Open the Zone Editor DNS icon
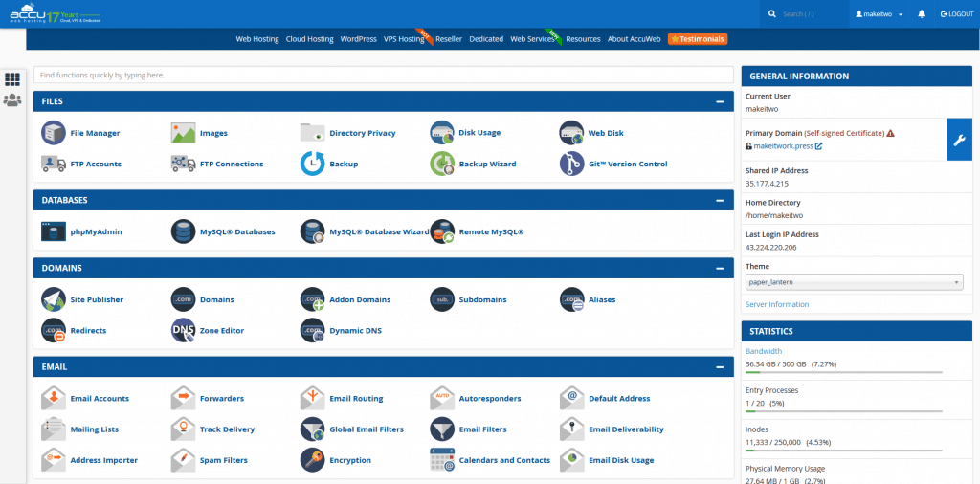The width and height of the screenshot is (980, 484). pos(183,330)
